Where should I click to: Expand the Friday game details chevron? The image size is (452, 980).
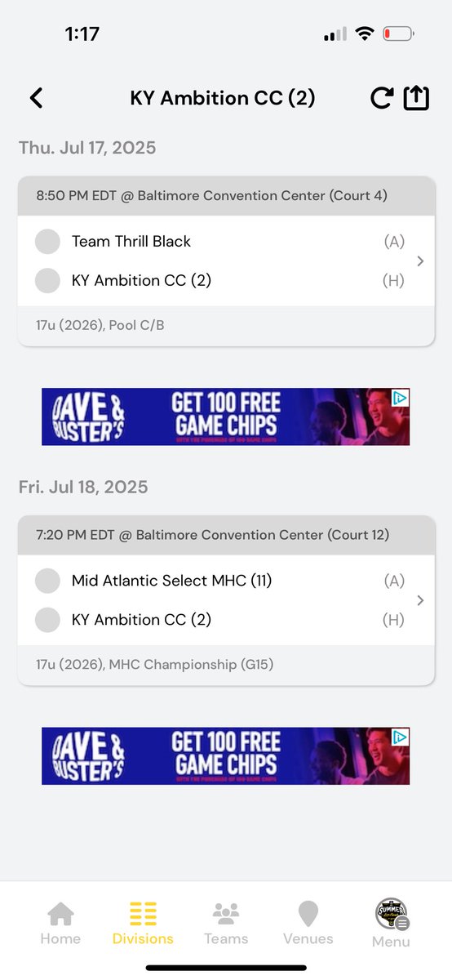420,600
